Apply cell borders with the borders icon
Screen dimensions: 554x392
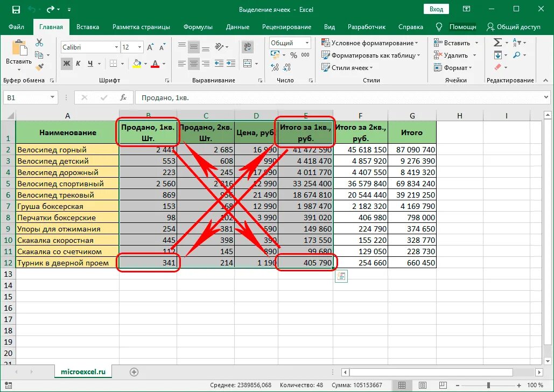pyautogui.click(x=114, y=64)
